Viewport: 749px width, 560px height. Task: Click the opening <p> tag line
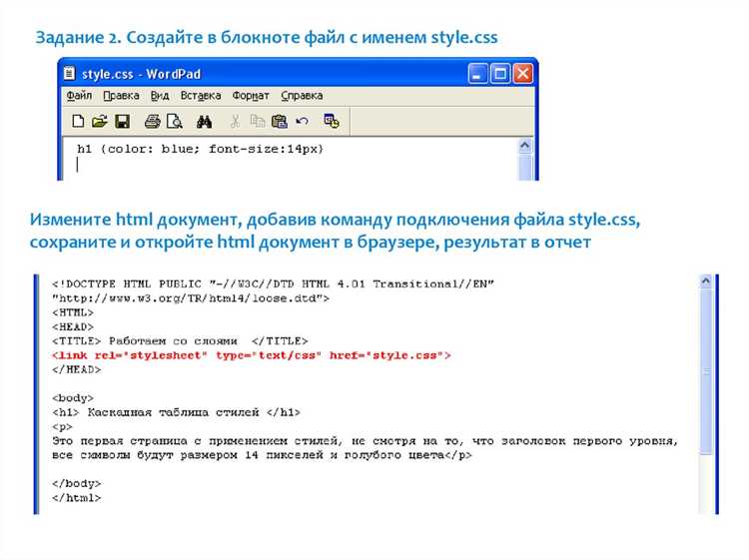pyautogui.click(x=62, y=426)
